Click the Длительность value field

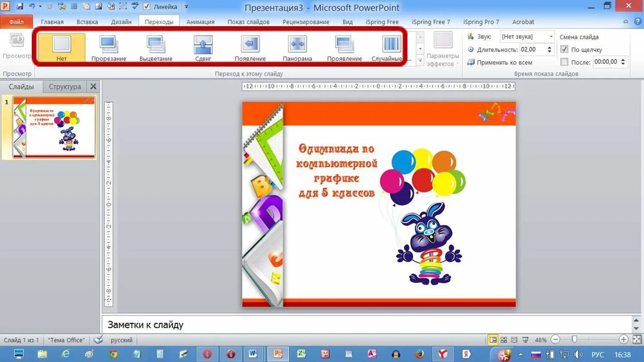532,49
